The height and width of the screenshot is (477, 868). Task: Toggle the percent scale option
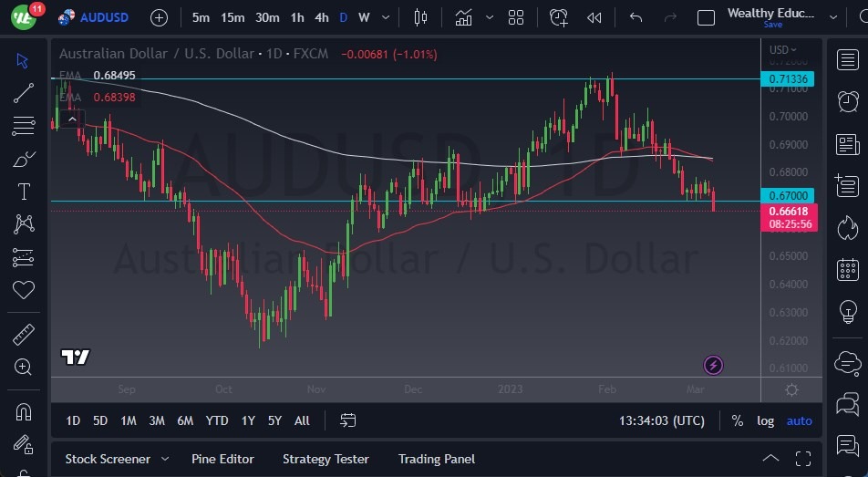pos(737,420)
